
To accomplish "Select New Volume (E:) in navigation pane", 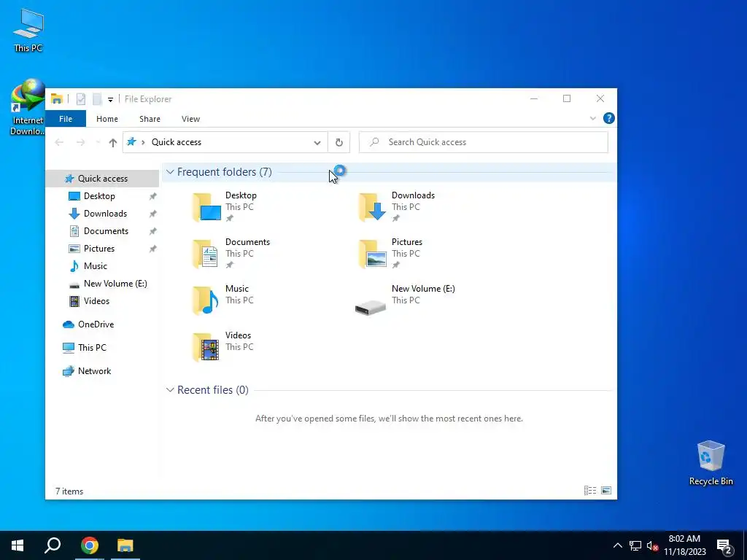I will pos(115,284).
